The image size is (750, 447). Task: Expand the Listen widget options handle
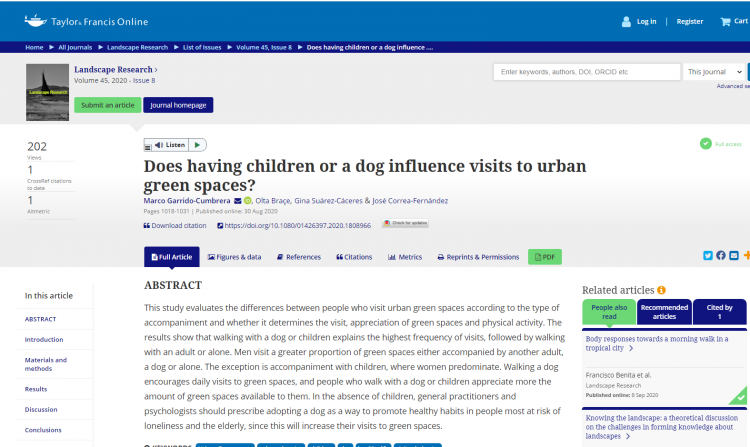pyautogui.click(x=149, y=145)
